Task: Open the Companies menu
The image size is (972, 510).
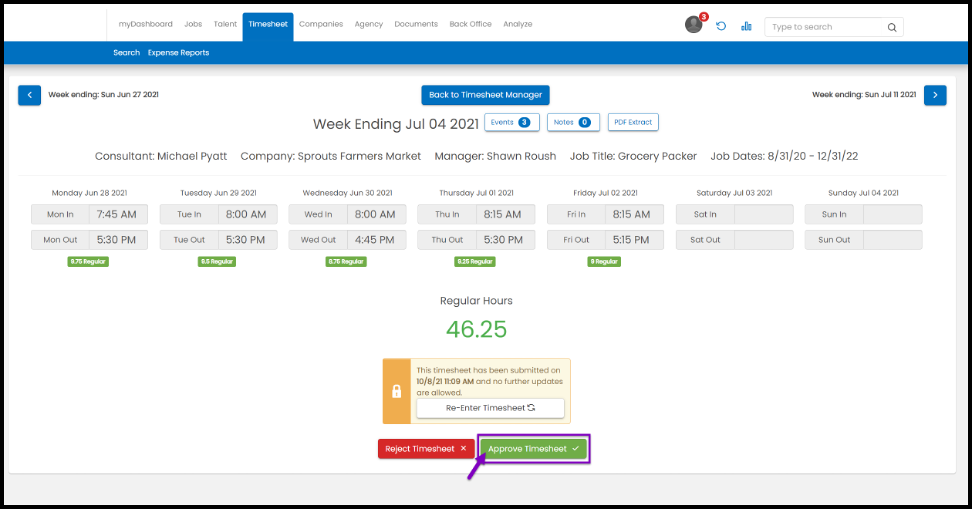Action: coord(320,24)
